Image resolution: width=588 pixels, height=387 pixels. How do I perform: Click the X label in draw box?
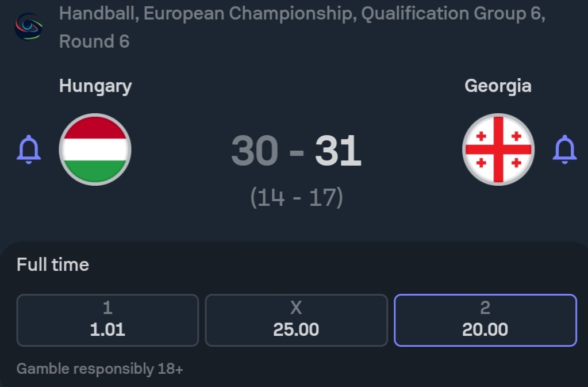(296, 308)
